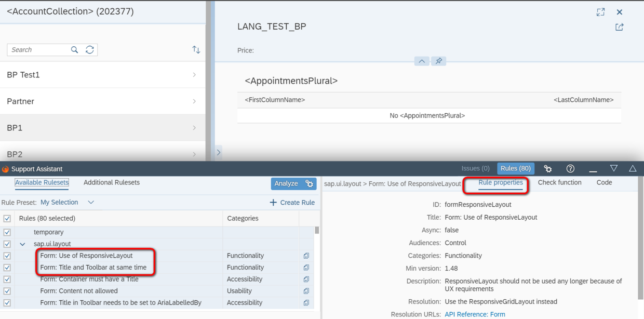Open the BP1 list item
This screenshot has width=644, height=319.
(102, 128)
